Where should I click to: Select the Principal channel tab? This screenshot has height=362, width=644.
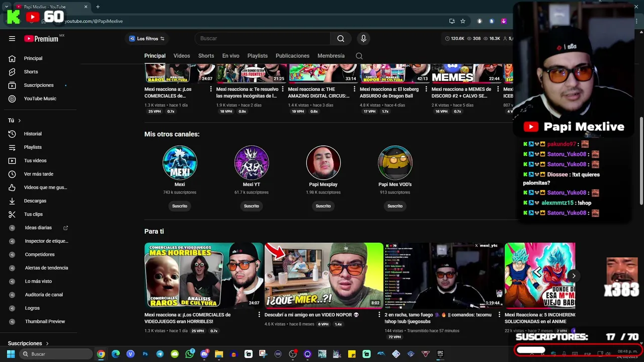pyautogui.click(x=155, y=56)
